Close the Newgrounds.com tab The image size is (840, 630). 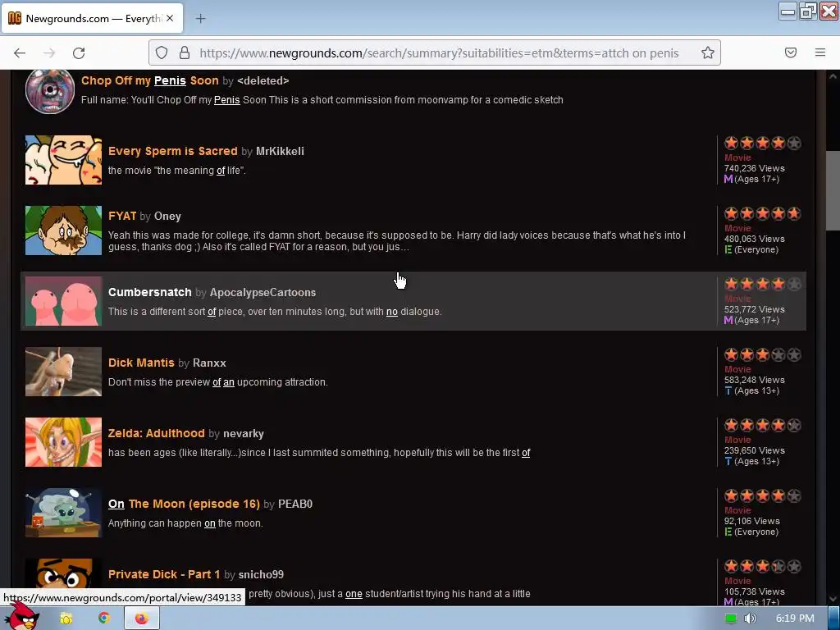(170, 18)
